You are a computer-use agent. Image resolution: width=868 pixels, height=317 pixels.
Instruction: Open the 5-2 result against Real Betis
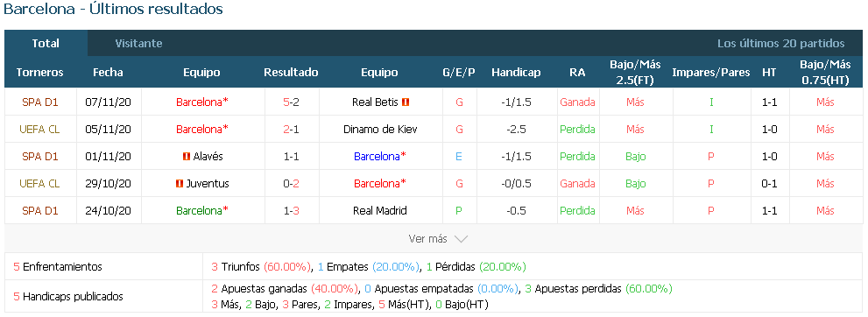pyautogui.click(x=291, y=102)
